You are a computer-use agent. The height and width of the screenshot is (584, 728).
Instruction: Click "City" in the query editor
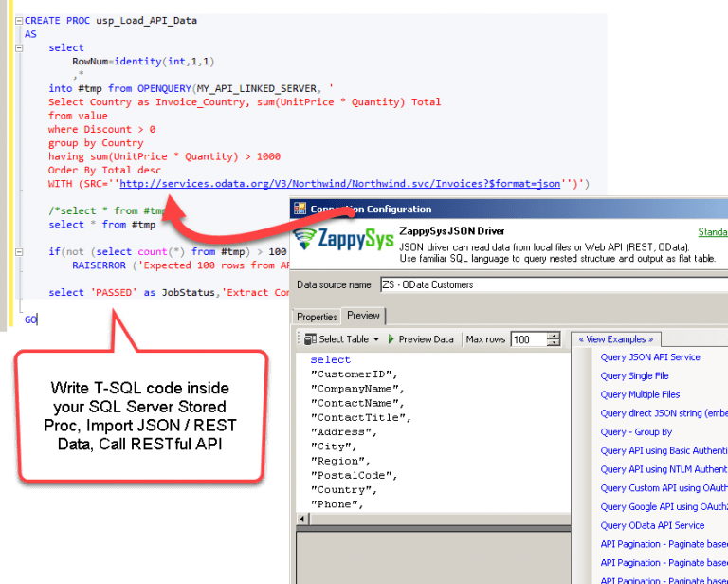334,447
